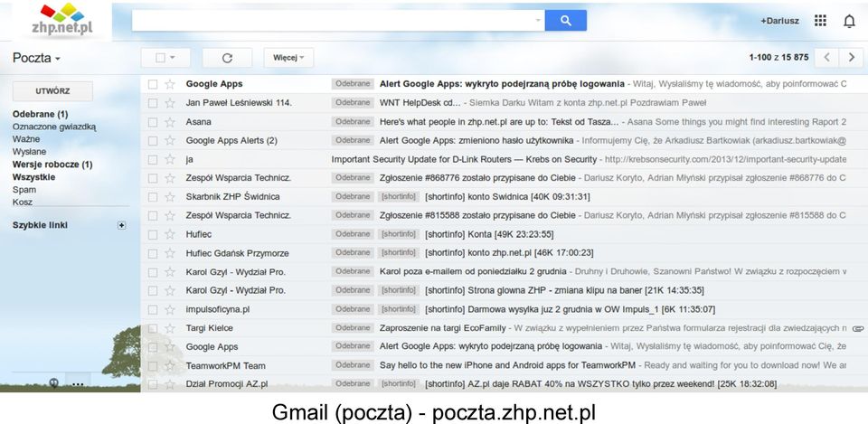Star the Targi Kielce email
868x424 pixels.
(170, 328)
